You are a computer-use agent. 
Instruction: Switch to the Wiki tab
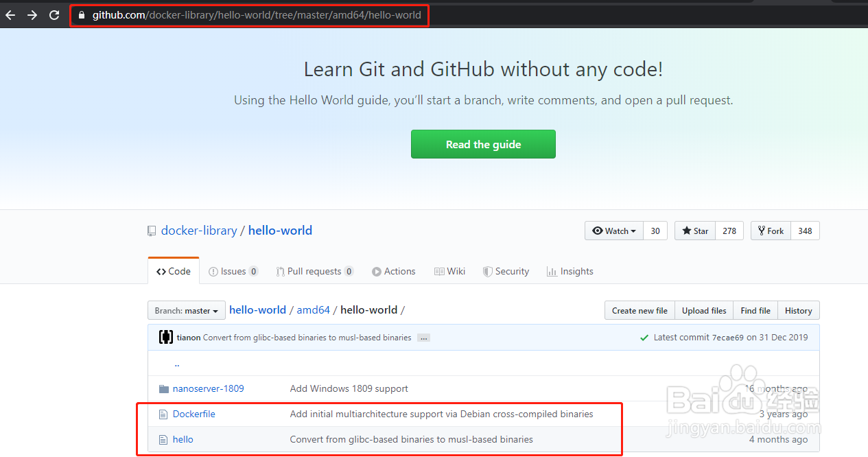pos(449,271)
